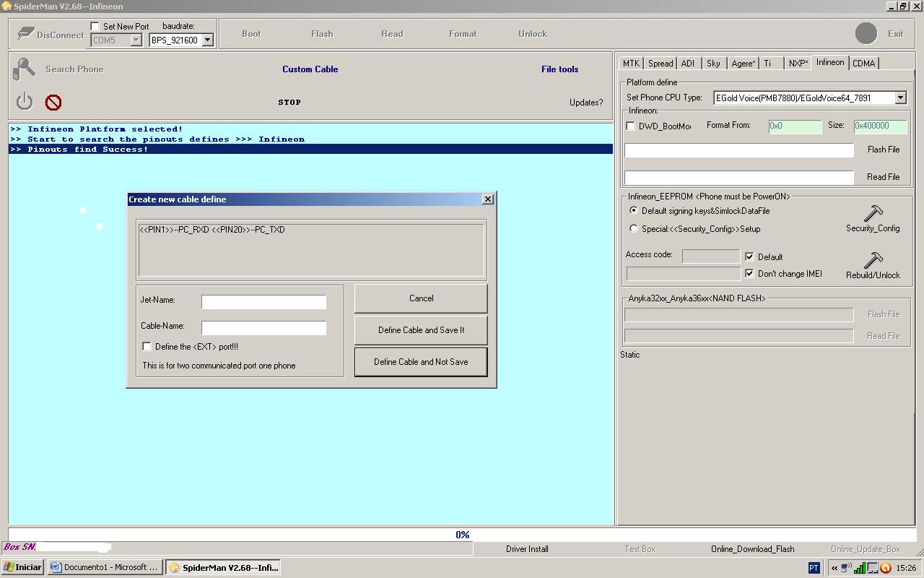Click Online_Download_Flash in status bar
This screenshot has height=578, width=924.
click(x=752, y=549)
